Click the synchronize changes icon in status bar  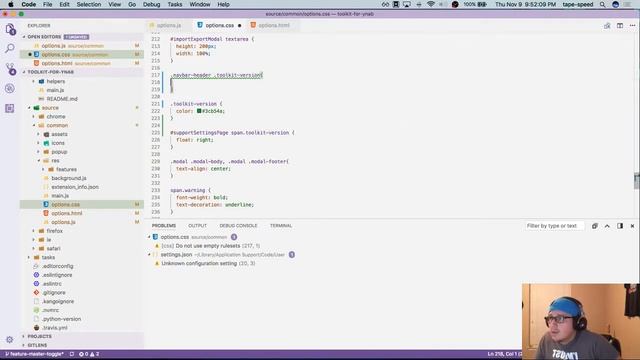[72, 354]
